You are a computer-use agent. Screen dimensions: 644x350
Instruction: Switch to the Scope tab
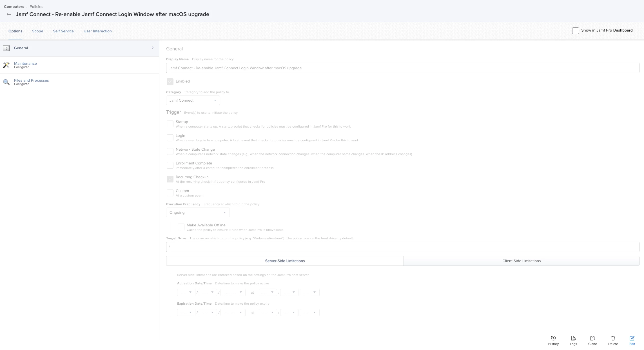[37, 31]
